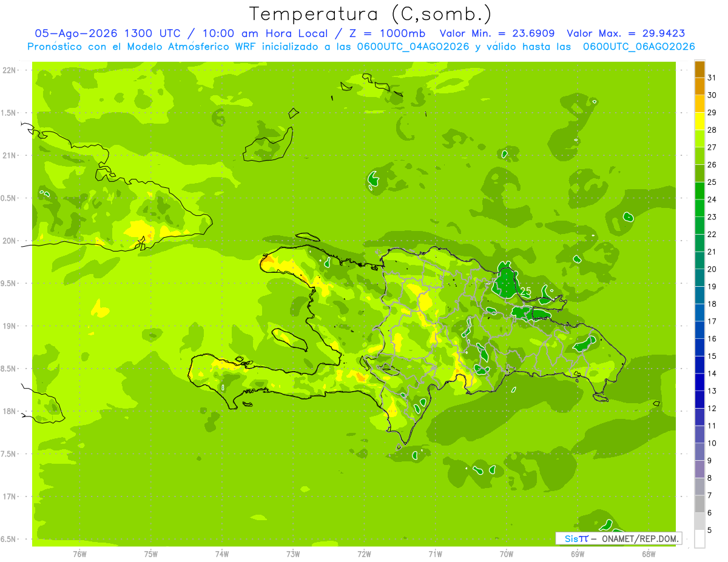Pick the yellow legend swatch between 28 and 29
This screenshot has width=728, height=562.
point(699,121)
